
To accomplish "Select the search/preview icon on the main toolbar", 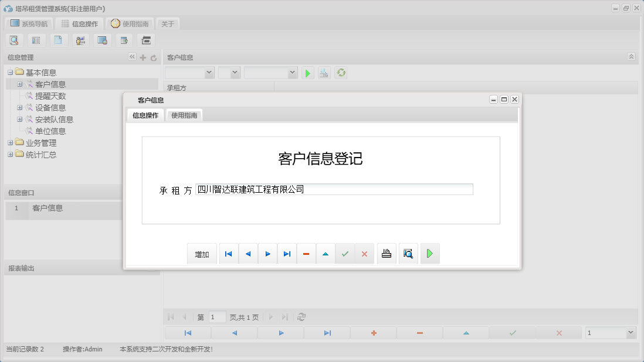I will (x=14, y=40).
